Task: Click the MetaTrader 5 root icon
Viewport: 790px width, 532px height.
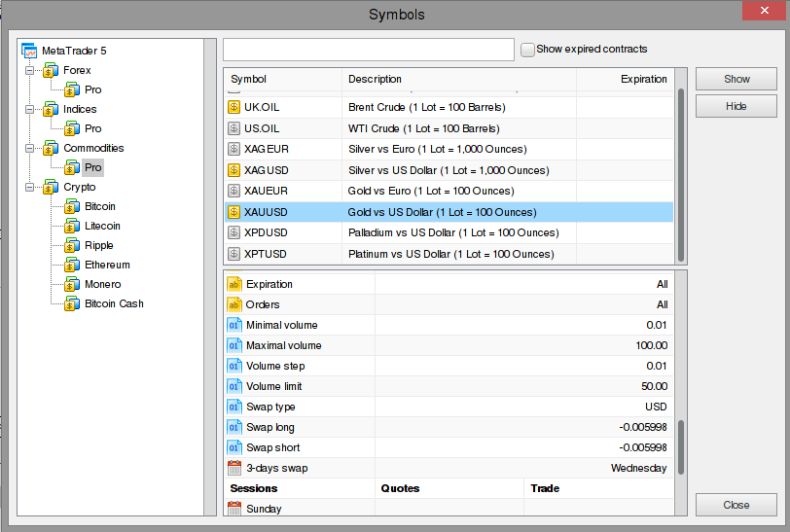Action: [x=29, y=51]
